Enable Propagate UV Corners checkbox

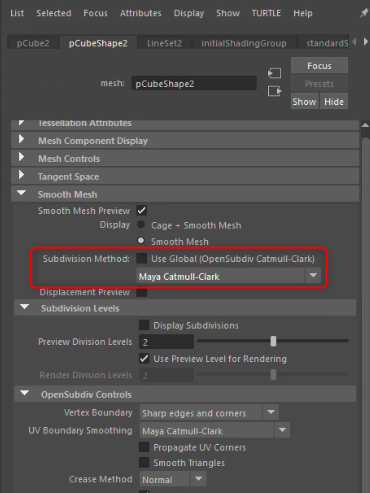(144, 447)
